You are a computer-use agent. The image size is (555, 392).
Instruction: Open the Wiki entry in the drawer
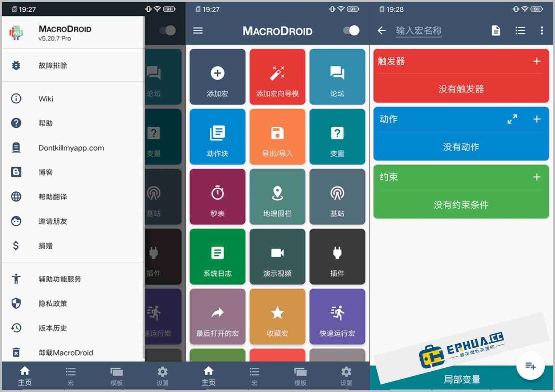pos(73,99)
